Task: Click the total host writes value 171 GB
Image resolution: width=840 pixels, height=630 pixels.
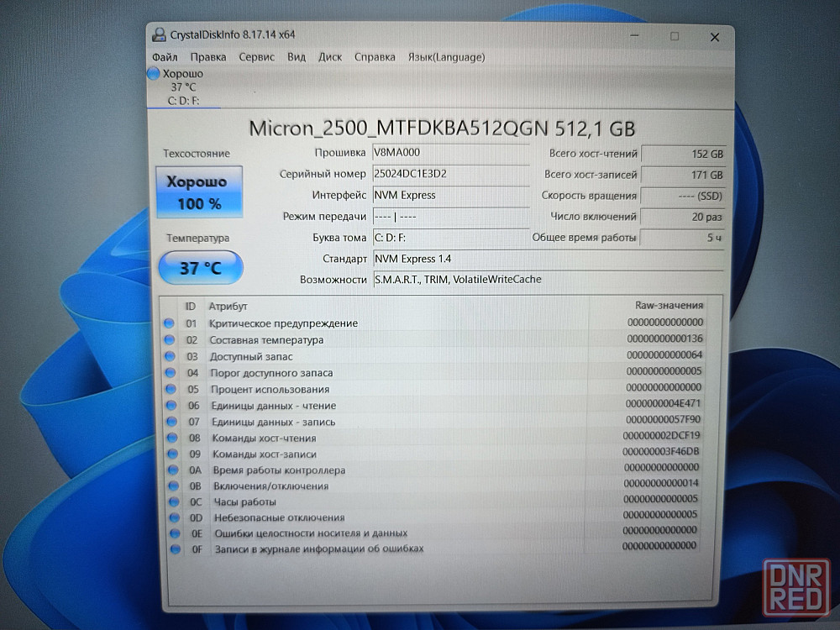Action: 684,175
